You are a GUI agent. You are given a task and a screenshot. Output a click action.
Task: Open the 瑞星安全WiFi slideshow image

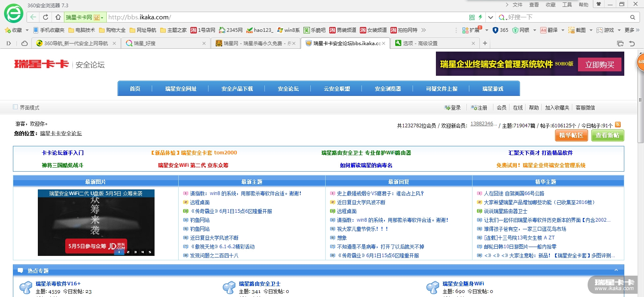96,222
